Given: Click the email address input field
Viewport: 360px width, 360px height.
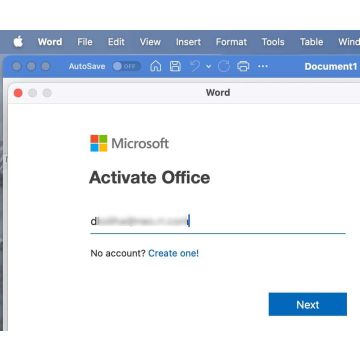Looking at the screenshot, I should point(218,221).
